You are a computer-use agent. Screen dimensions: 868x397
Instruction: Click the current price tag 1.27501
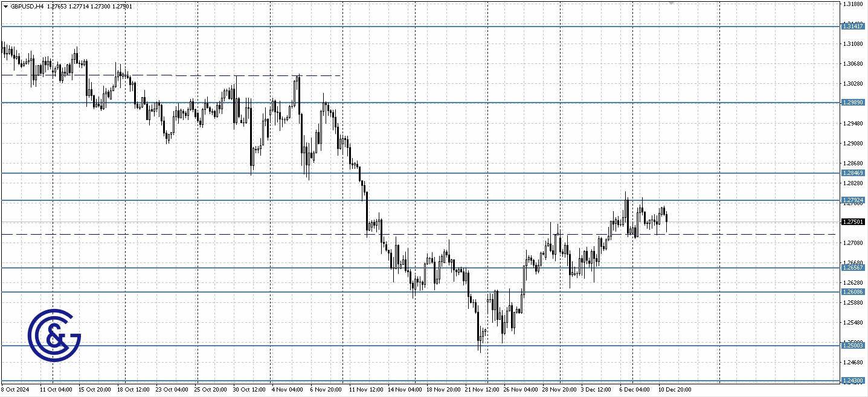854,221
